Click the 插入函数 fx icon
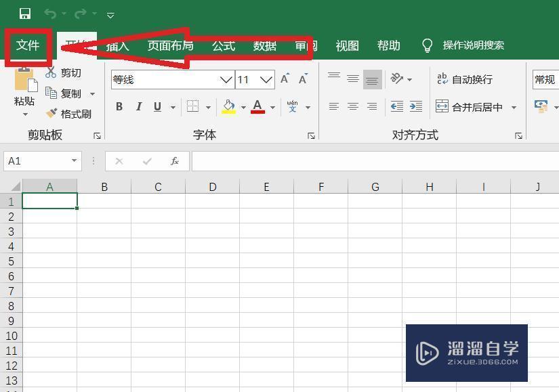559x392 pixels. [175, 161]
